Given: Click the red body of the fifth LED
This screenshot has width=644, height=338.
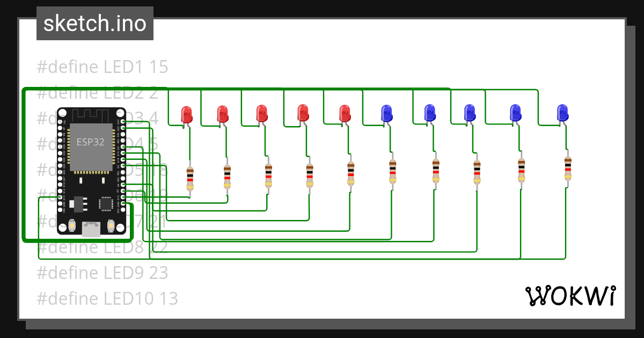Looking at the screenshot, I should click(343, 114).
